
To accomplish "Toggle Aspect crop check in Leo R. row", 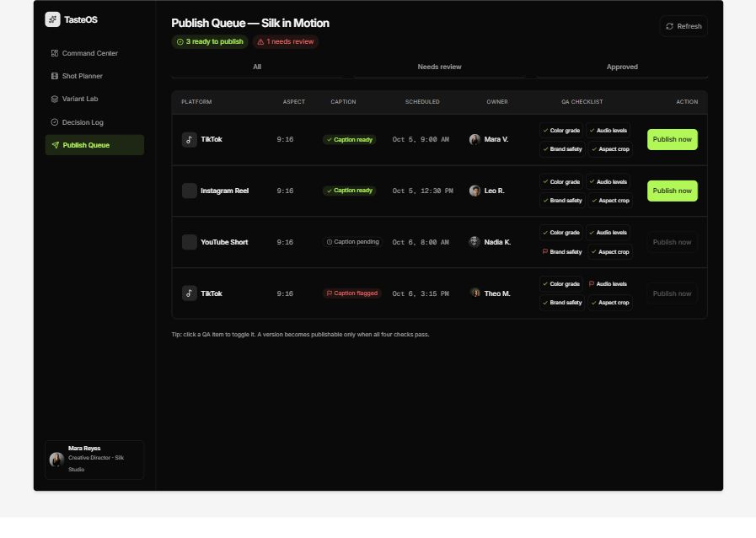I will click(610, 200).
